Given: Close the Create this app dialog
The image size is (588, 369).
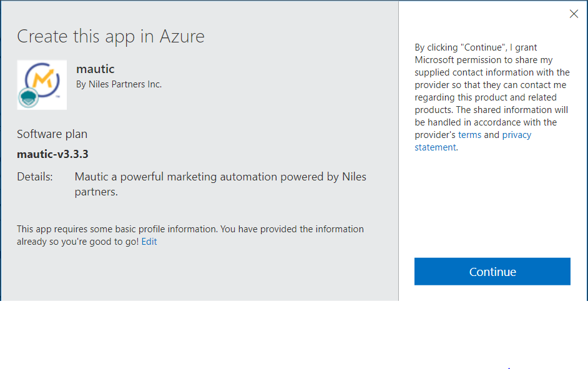Looking at the screenshot, I should point(574,14).
